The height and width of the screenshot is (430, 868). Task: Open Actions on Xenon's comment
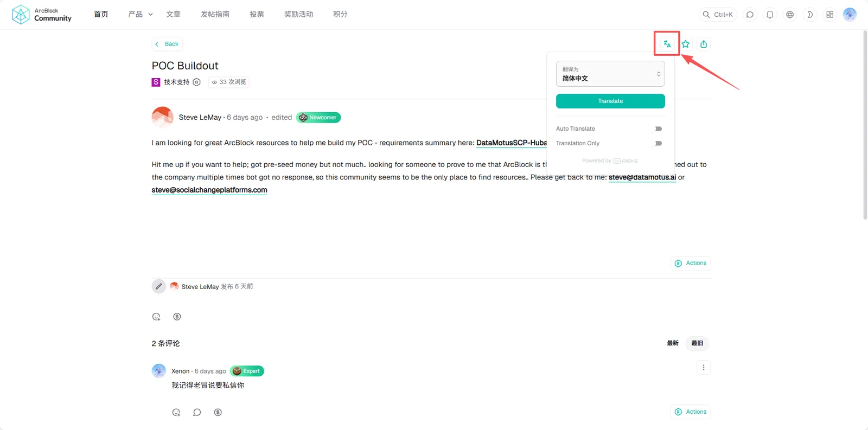point(691,412)
